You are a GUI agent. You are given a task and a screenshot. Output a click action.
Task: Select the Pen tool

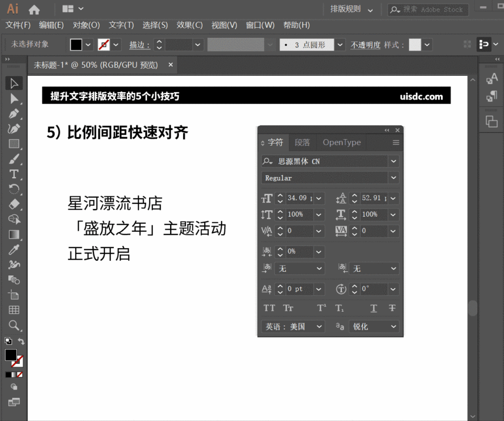tap(14, 113)
